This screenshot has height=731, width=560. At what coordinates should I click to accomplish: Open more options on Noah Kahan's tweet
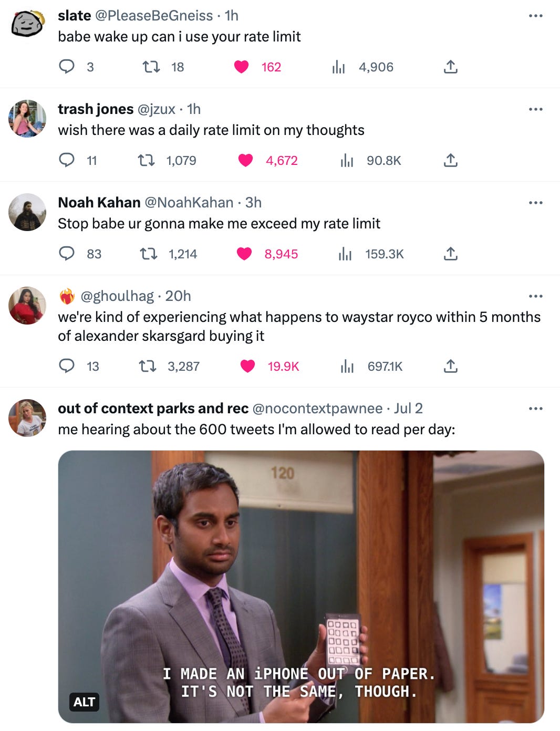(536, 203)
